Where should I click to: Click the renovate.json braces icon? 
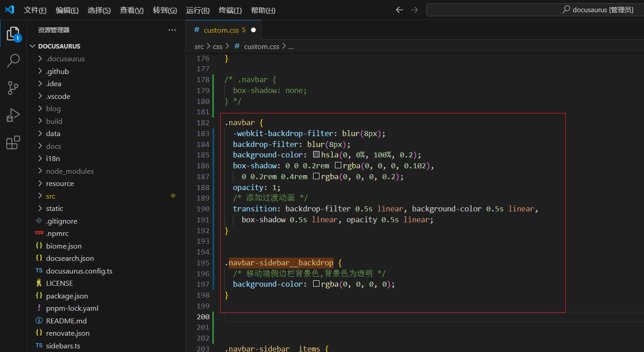(39, 333)
